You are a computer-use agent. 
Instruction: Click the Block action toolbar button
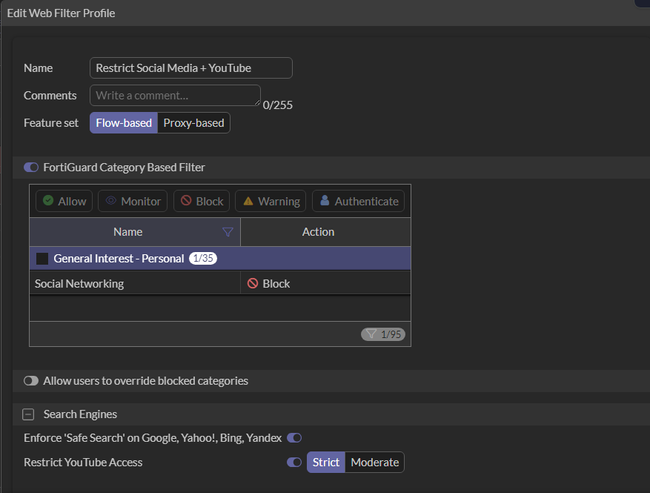click(x=201, y=201)
